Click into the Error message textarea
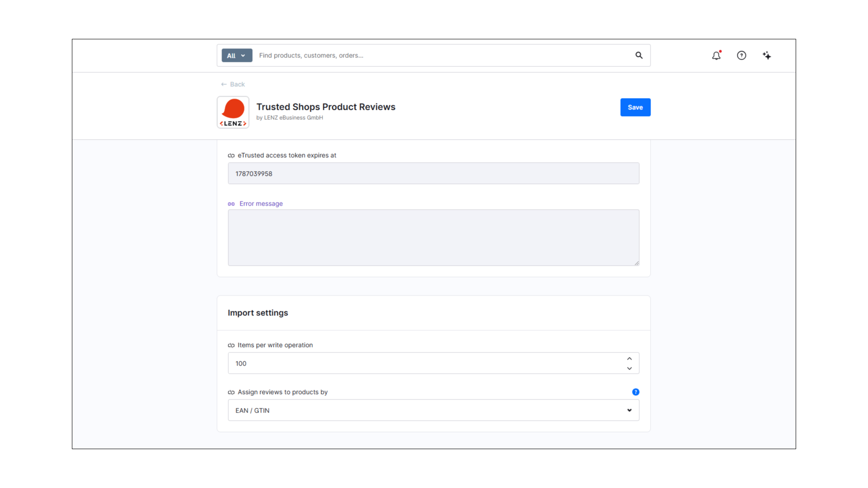 tap(434, 238)
